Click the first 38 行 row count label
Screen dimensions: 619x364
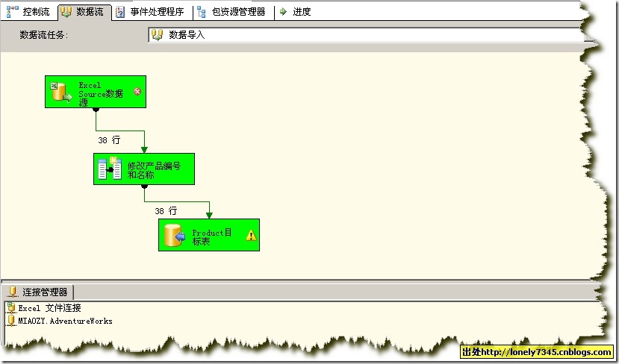(109, 140)
